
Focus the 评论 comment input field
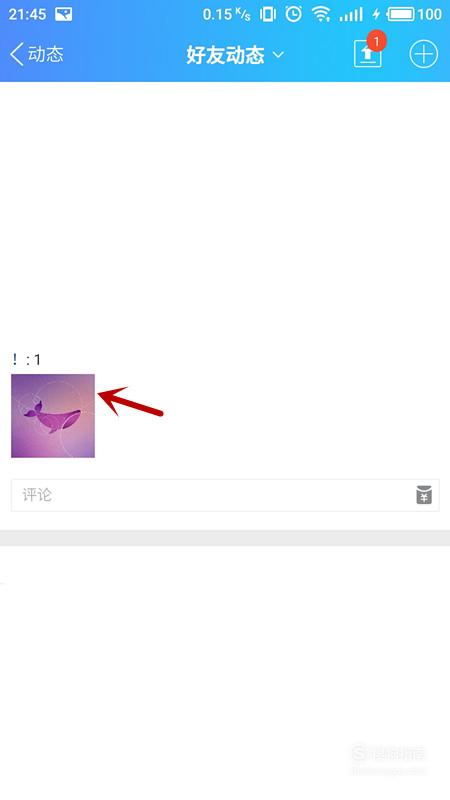coord(225,495)
